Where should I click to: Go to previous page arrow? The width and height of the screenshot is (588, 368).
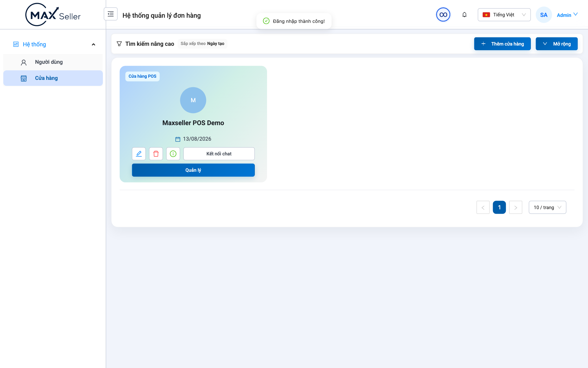click(483, 207)
